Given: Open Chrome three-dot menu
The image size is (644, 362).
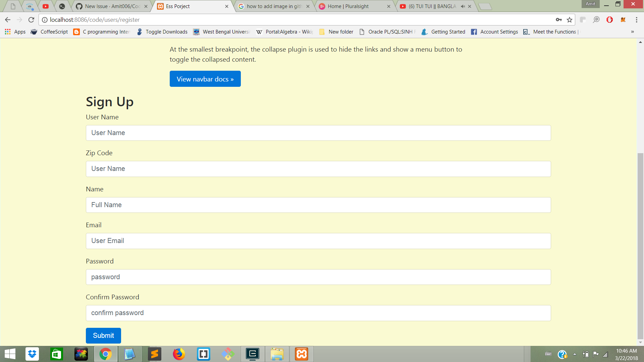Looking at the screenshot, I should coord(636,20).
